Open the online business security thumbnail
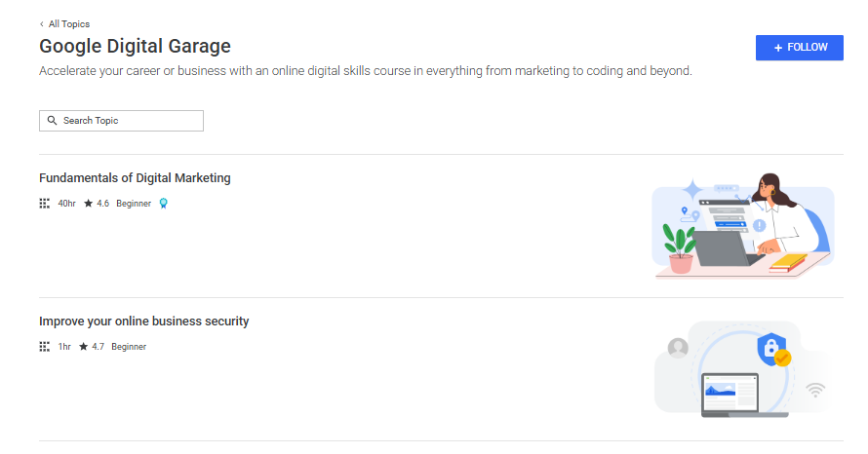The height and width of the screenshot is (454, 868). pos(742,368)
